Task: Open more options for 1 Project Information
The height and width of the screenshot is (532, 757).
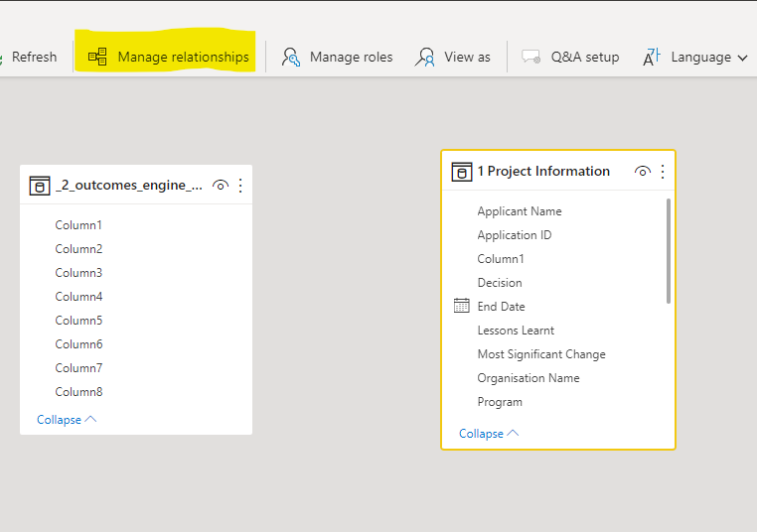Action: point(663,172)
